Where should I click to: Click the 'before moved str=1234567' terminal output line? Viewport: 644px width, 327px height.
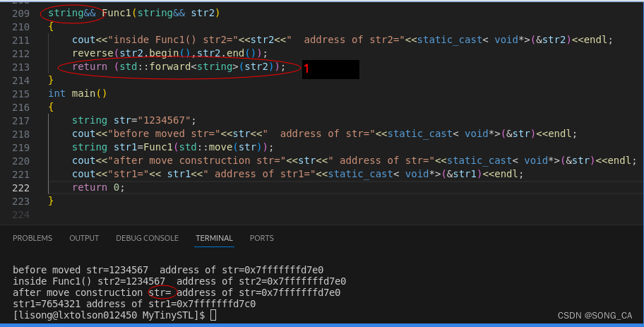[168, 270]
